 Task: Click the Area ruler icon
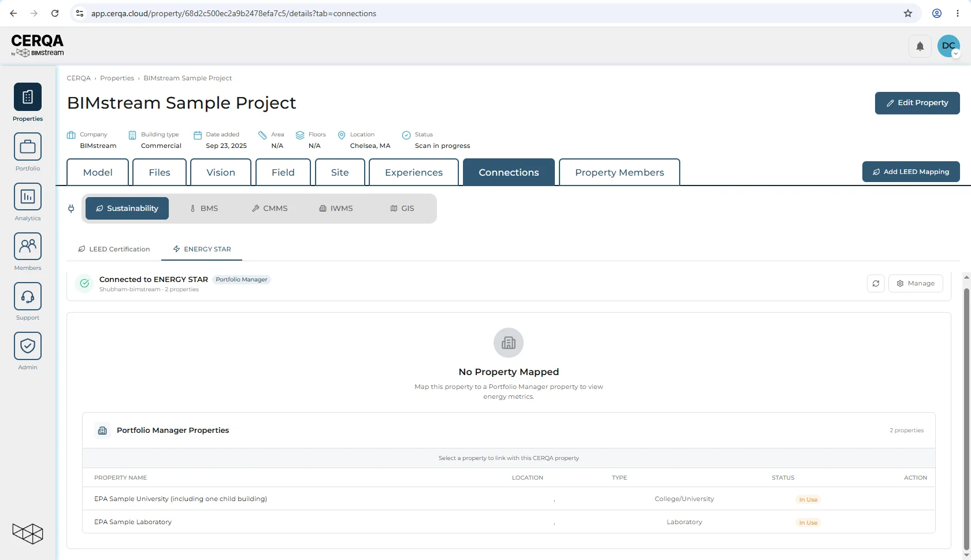pos(262,135)
